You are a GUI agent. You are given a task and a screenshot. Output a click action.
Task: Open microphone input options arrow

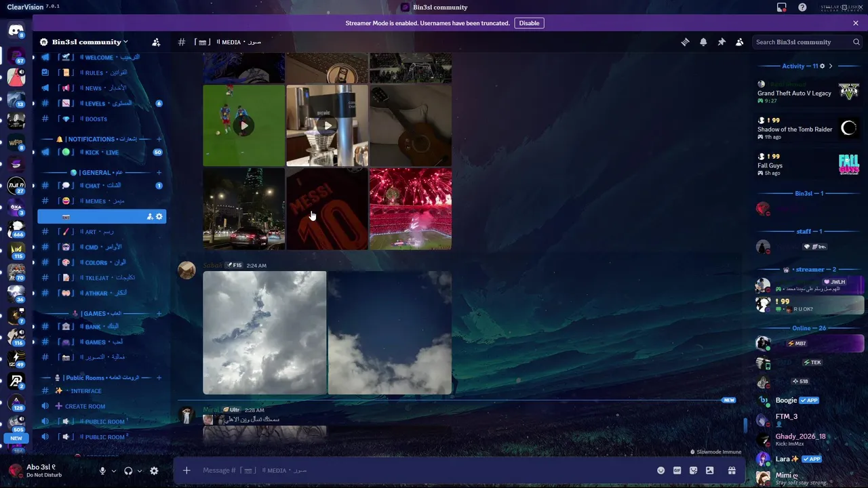[113, 471]
